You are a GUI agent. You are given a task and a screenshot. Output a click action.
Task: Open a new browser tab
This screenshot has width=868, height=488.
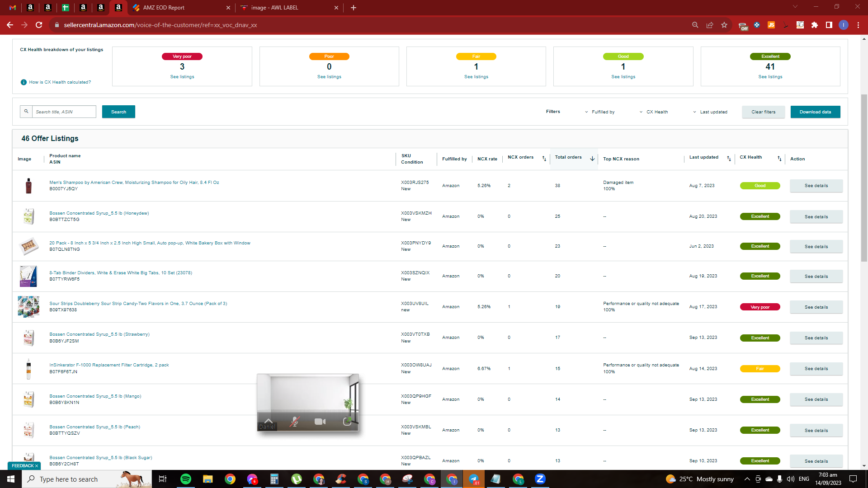point(354,8)
